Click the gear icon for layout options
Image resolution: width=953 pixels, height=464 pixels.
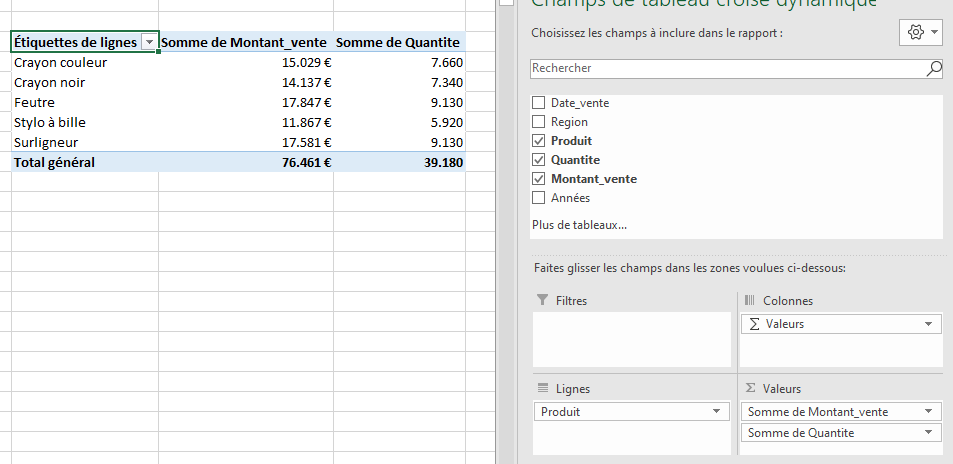915,33
